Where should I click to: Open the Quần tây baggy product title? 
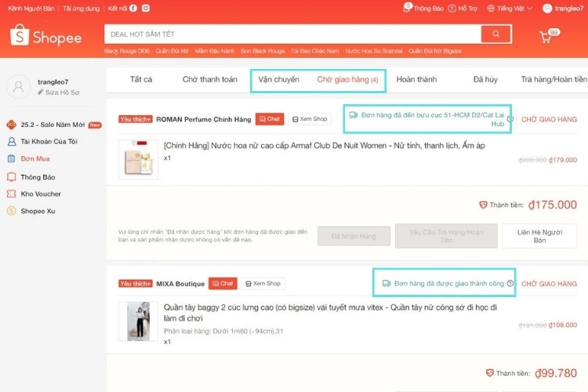[330, 313]
